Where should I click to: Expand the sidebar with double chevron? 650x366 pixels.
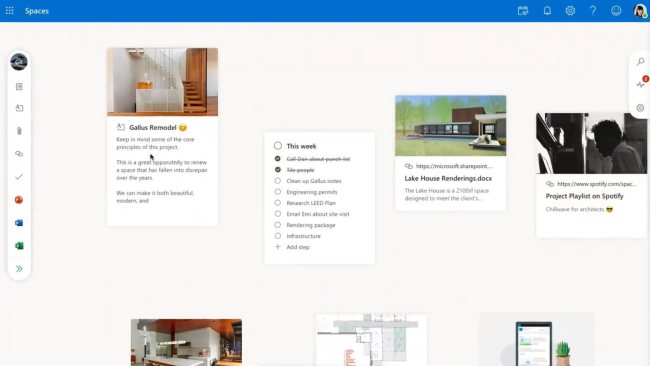pos(19,269)
